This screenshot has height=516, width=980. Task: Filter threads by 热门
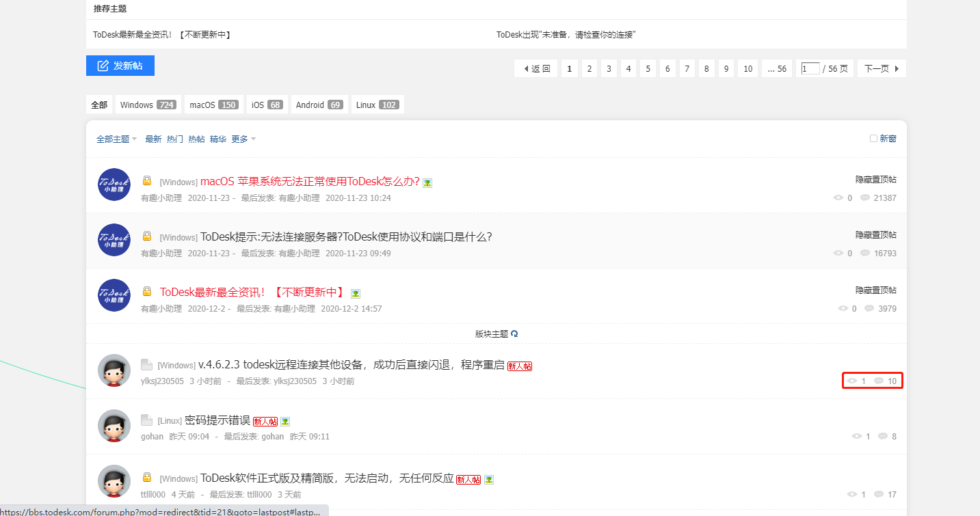[175, 139]
